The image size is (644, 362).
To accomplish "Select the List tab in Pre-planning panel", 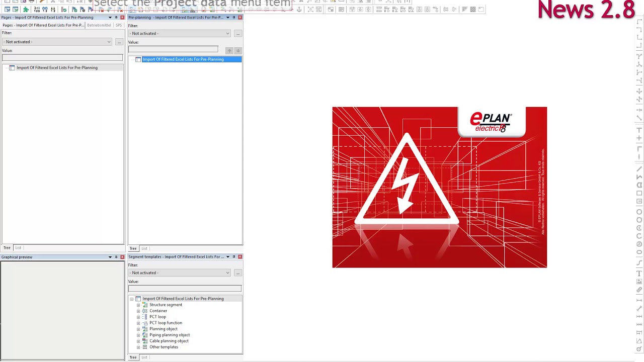I will pos(144,249).
